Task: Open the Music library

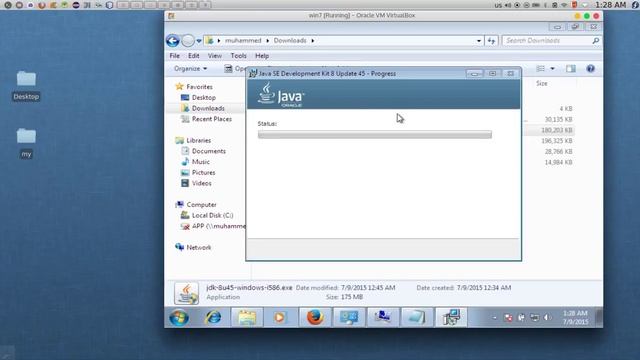Action: click(200, 162)
